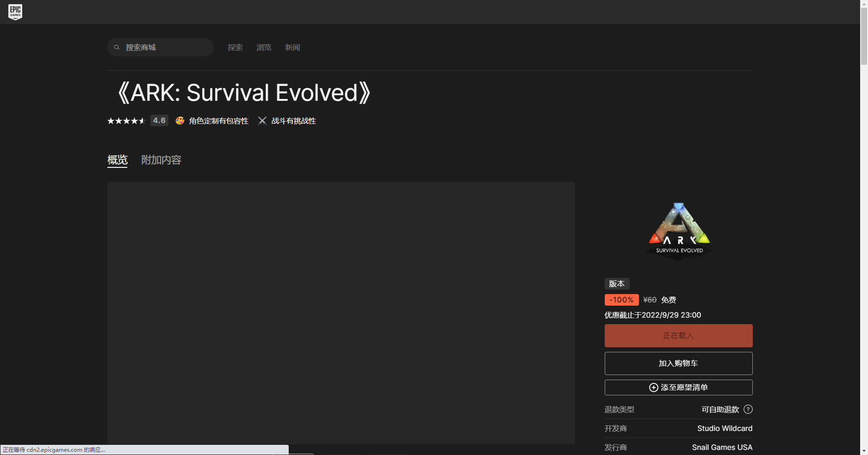Viewport: 868px width, 455px height.
Task: Click the refund type help question icon
Action: pos(748,409)
